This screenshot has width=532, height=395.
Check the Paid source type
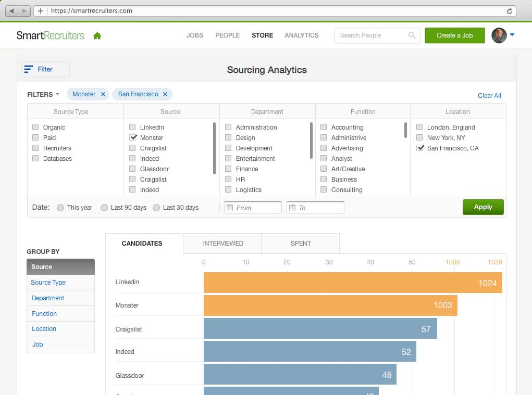click(35, 137)
